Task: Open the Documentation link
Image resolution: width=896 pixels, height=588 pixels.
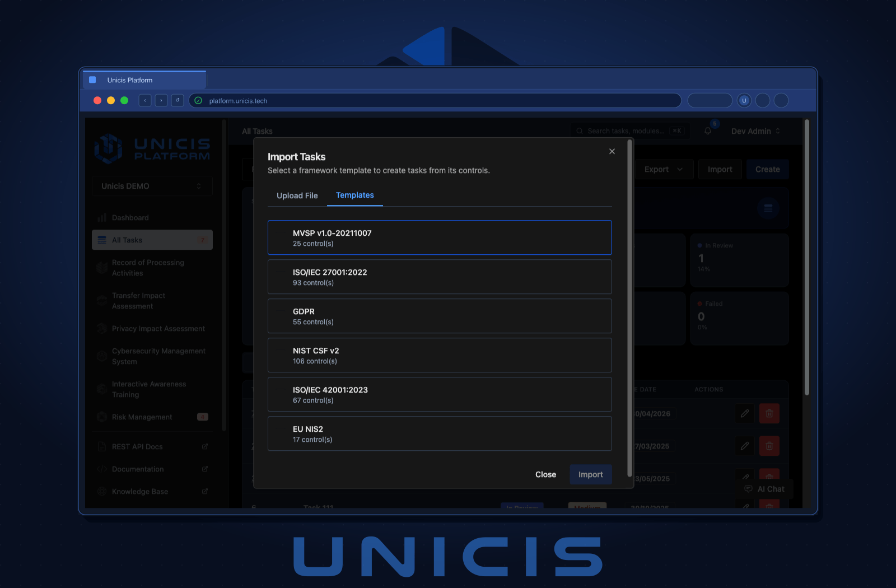Action: (152, 469)
